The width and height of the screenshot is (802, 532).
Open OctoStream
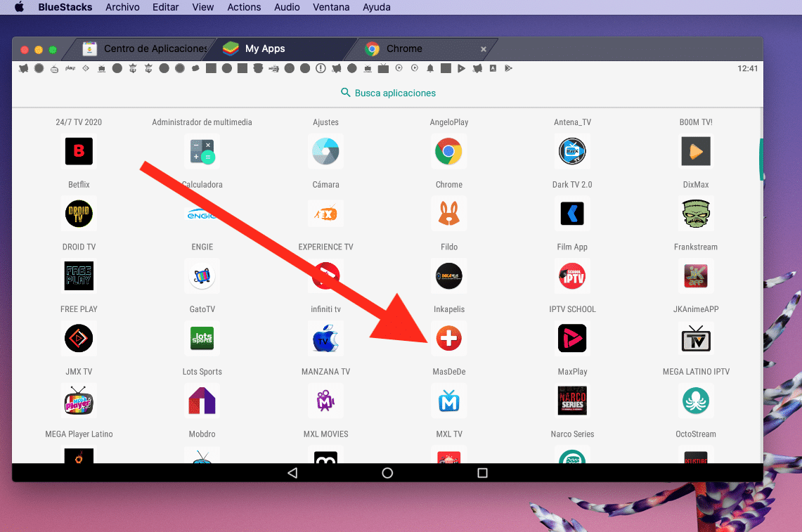tap(695, 401)
